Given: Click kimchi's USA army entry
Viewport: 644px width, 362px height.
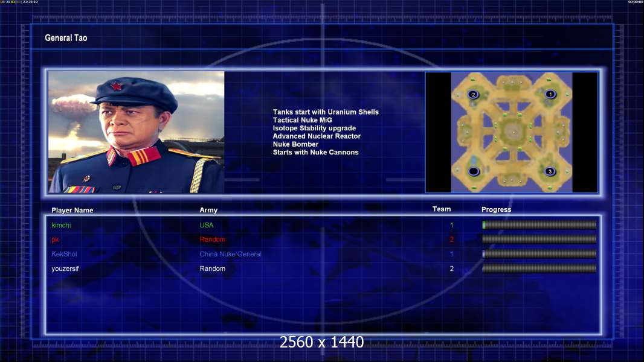Looking at the screenshot, I should 206,225.
